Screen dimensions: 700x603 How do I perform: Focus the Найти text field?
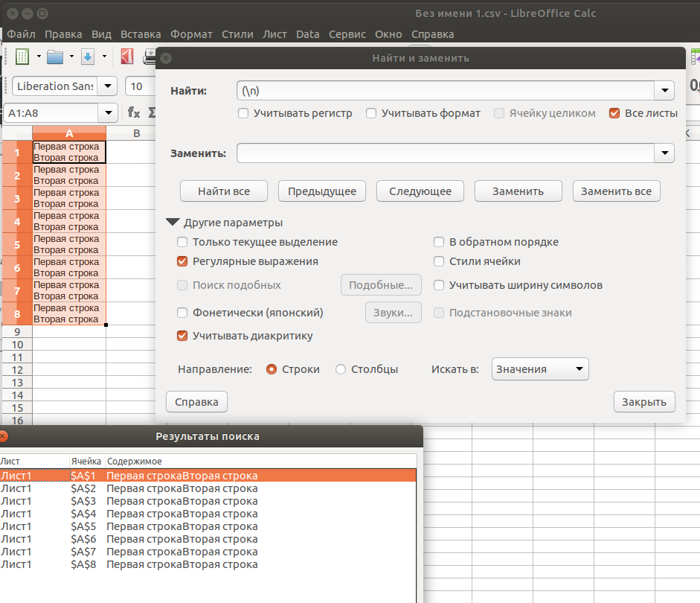(446, 91)
